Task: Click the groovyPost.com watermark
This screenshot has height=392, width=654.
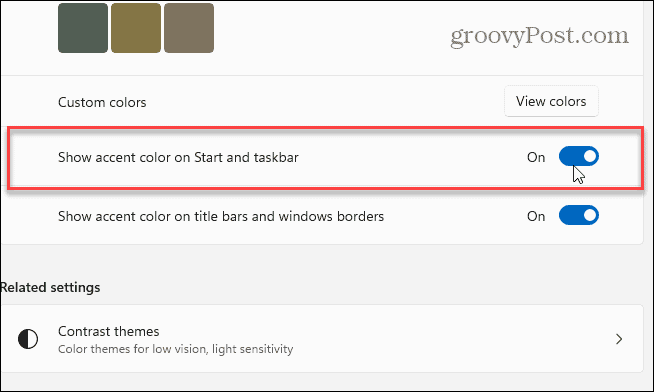Action: tap(539, 36)
